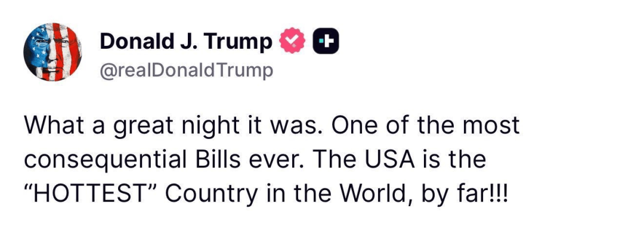644x233 pixels.
Task: Click the word "One" in the post
Action: pos(351,126)
